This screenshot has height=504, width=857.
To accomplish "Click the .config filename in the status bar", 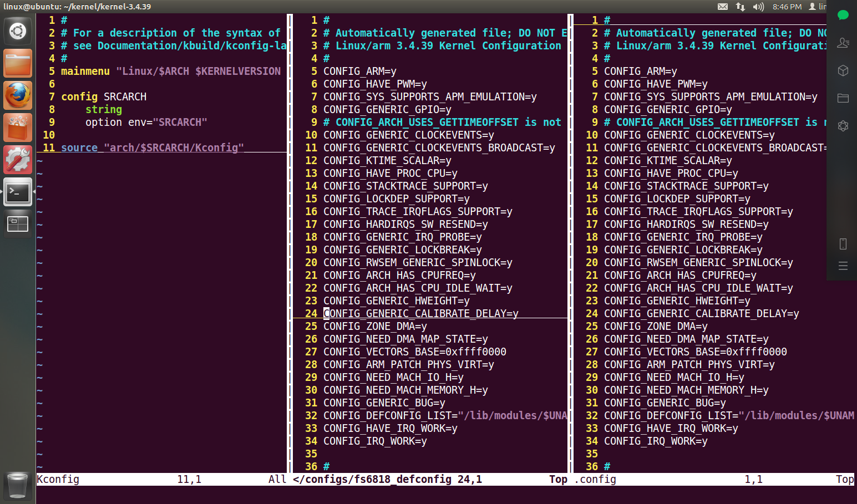I will (x=595, y=479).
